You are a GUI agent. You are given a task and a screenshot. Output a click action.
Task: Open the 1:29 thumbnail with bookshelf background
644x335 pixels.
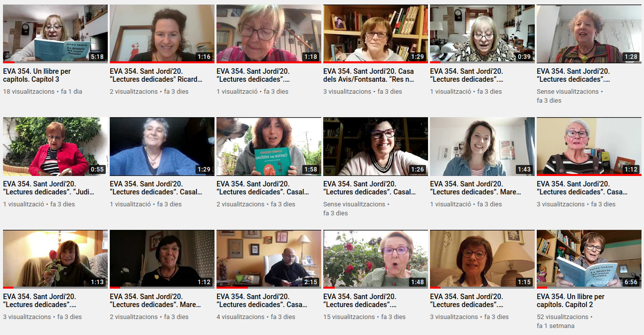click(376, 33)
